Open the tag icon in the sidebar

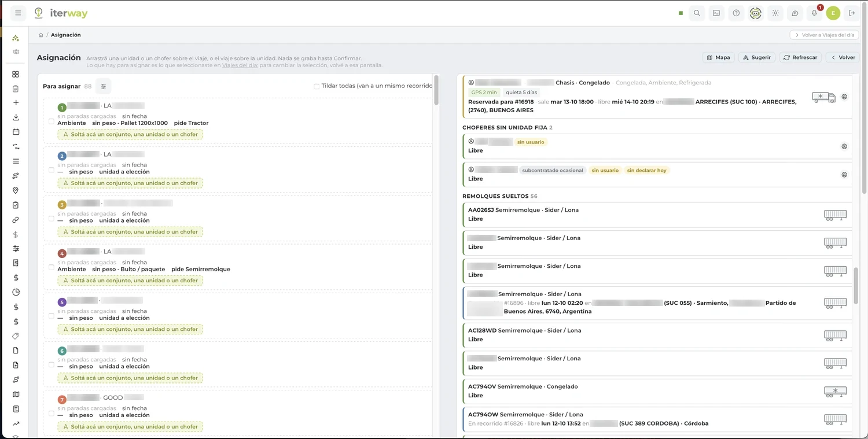coord(16,336)
